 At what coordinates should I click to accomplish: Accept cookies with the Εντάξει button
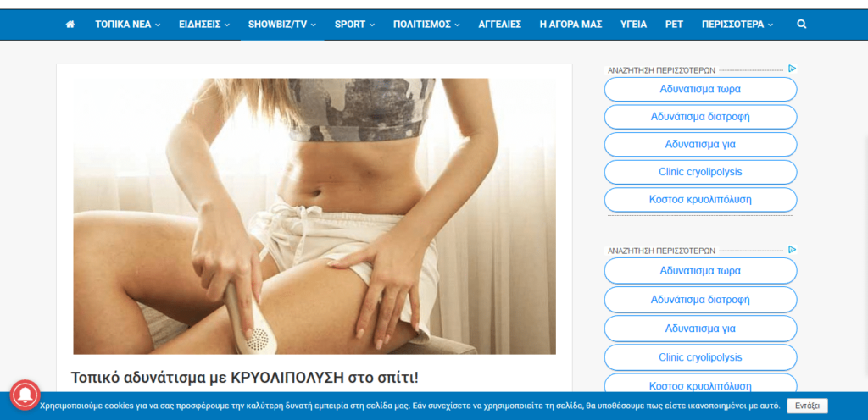point(807,406)
